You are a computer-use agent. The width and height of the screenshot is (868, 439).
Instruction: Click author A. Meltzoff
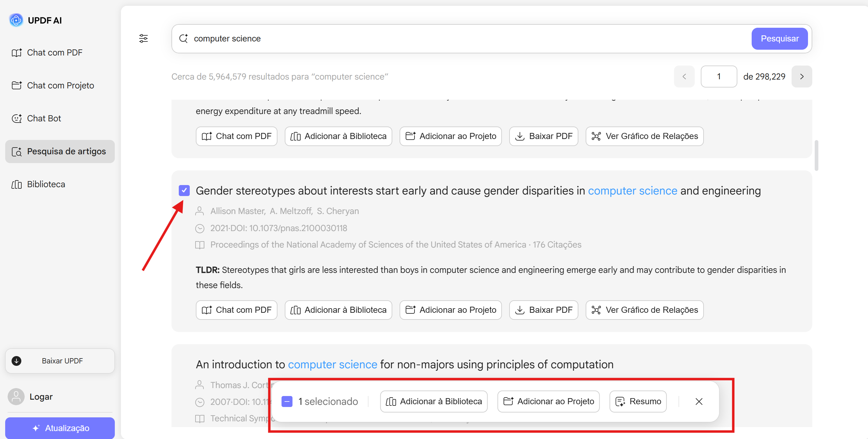pyautogui.click(x=291, y=211)
